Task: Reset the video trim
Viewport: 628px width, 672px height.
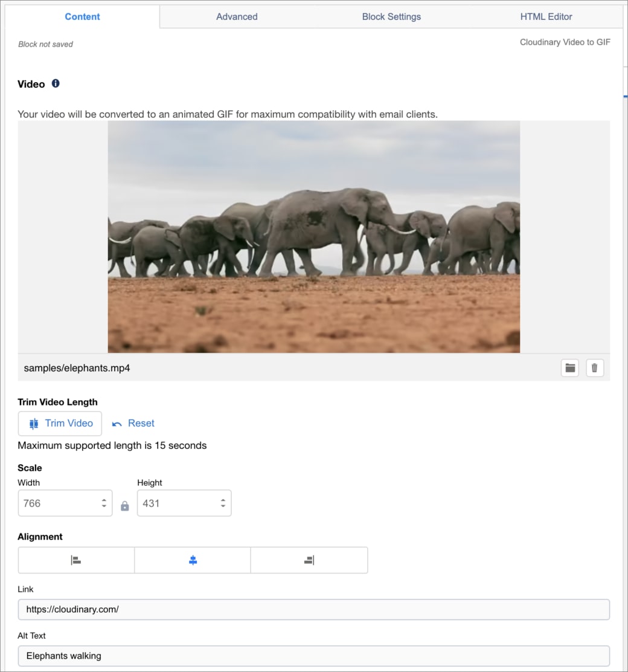Action: (133, 424)
